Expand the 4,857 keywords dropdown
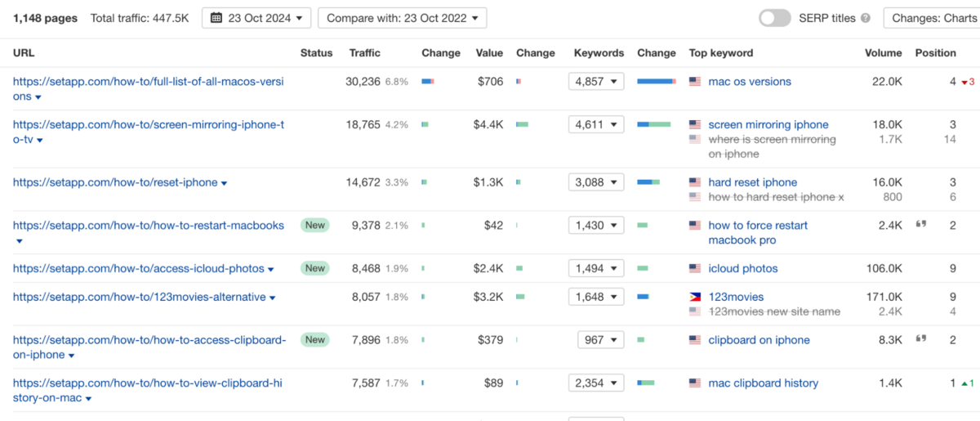The image size is (980, 421). click(x=596, y=82)
